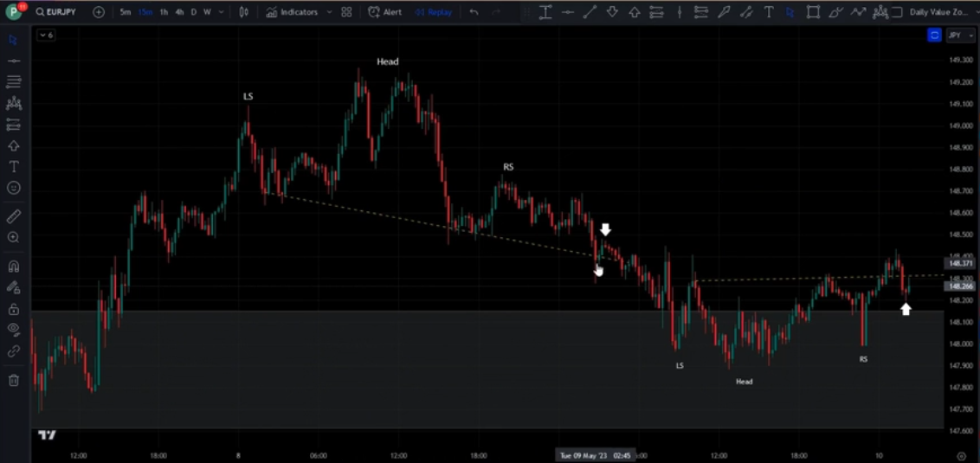Expand the indicators favorites dropdown arrow
This screenshot has height=463, width=980.
click(329, 12)
